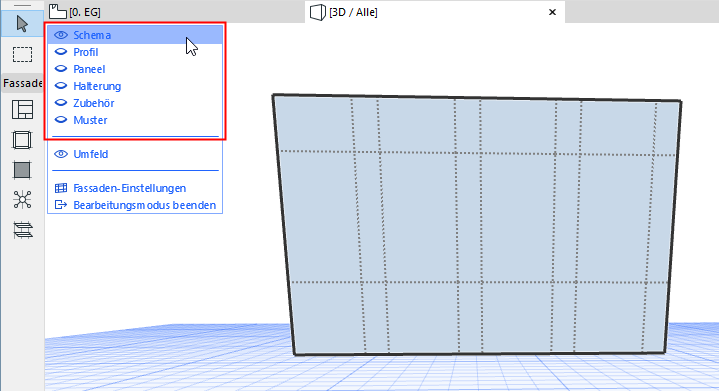The width and height of the screenshot is (719, 391).
Task: Toggle visibility eye for Schema
Action: tap(61, 35)
